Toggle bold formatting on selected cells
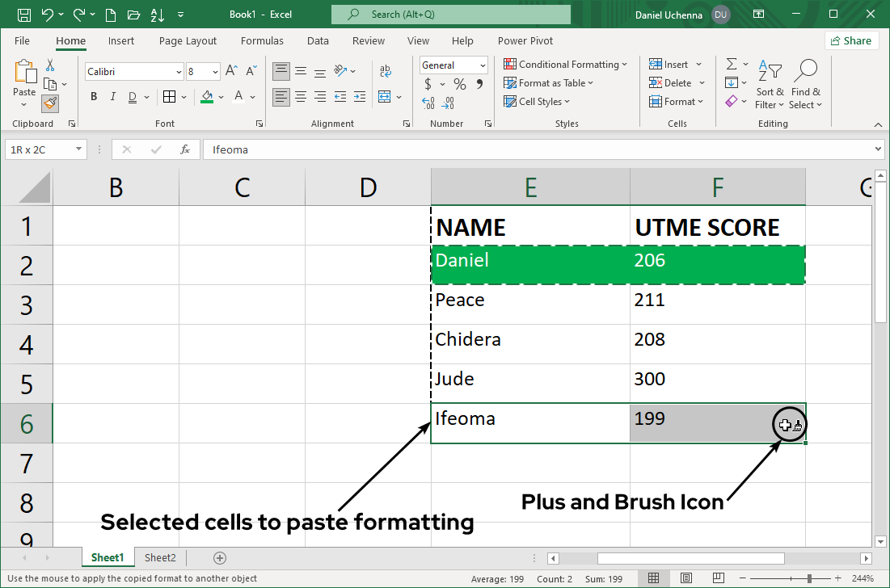The width and height of the screenshot is (890, 588). 94,96
